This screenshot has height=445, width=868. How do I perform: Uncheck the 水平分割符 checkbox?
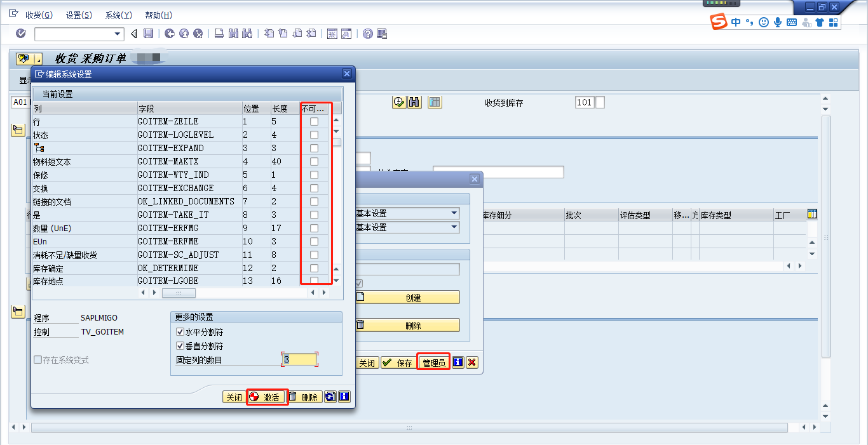click(x=180, y=331)
